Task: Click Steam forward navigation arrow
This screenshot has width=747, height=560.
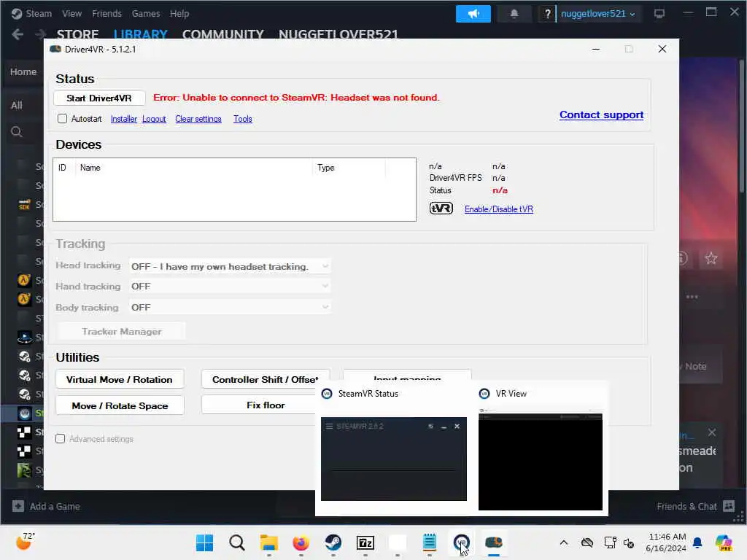Action: coord(41,34)
